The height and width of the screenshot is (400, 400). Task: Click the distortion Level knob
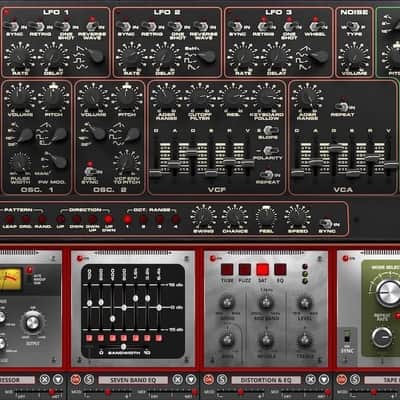click(304, 303)
